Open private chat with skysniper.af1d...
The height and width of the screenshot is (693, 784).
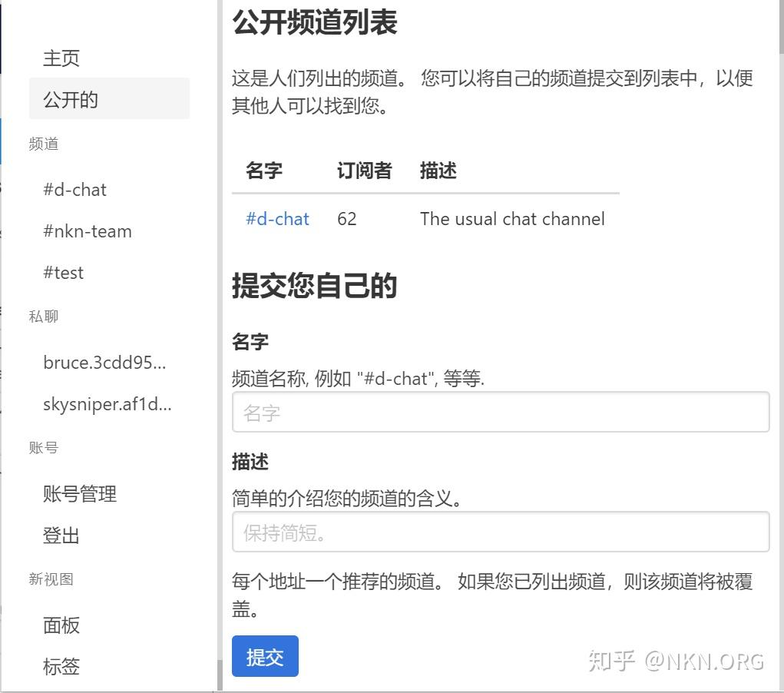click(x=107, y=404)
